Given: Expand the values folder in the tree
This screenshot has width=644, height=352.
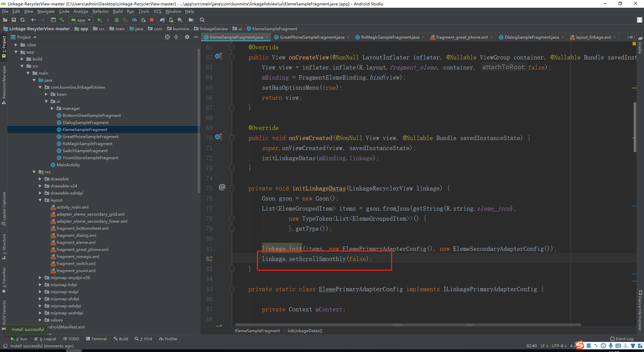Looking at the screenshot, I should [x=41, y=320].
